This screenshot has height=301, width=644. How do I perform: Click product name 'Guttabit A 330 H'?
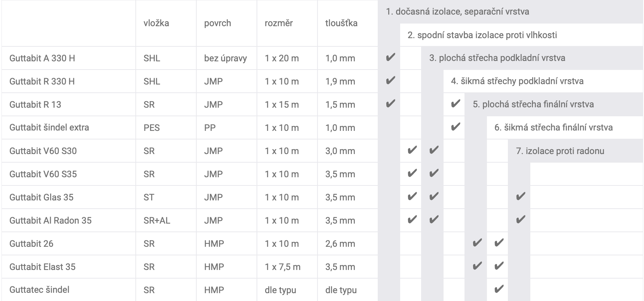tap(42, 58)
